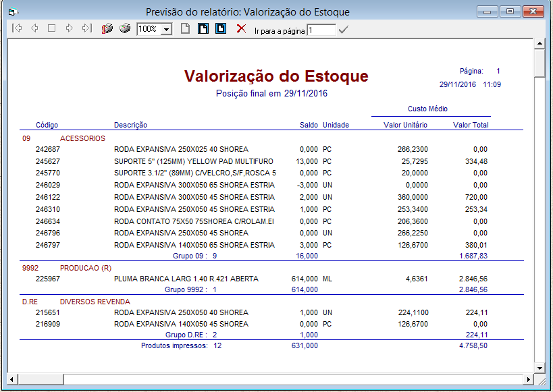Close preview with the red X icon

241,29
